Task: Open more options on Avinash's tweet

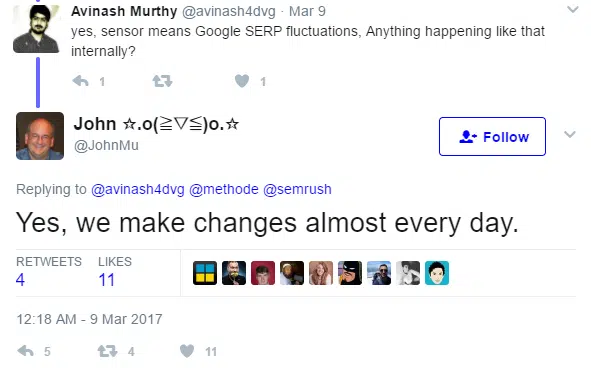Action: tap(573, 9)
